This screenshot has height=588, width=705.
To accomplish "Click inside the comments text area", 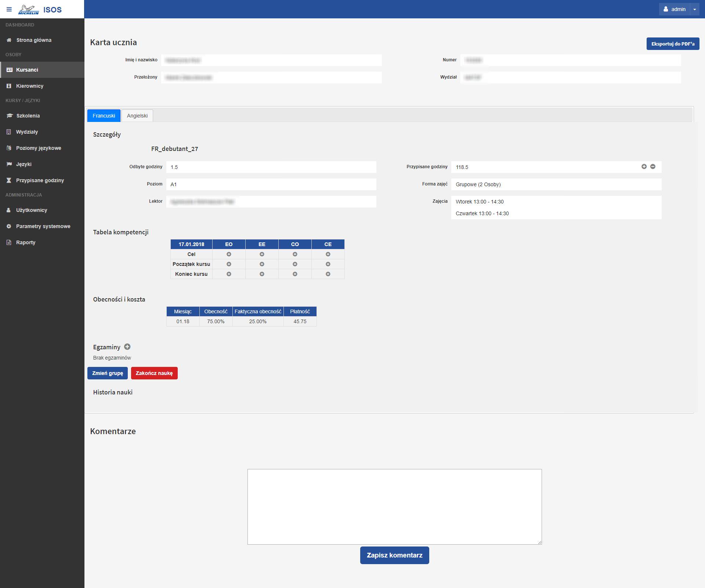I will [x=394, y=506].
